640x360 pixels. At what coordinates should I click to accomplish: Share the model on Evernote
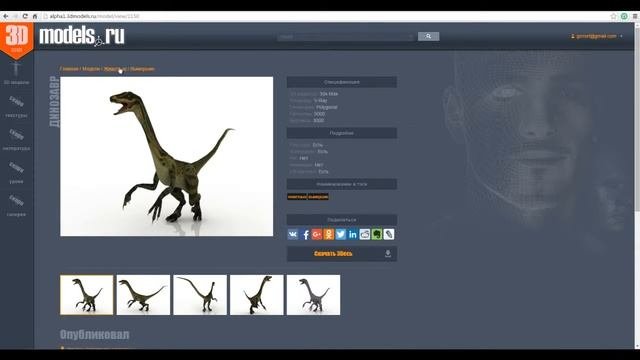tap(377, 234)
